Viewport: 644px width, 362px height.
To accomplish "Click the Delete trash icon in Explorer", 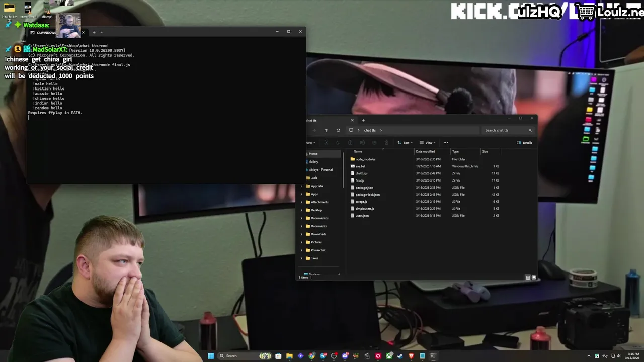I will 386,143.
